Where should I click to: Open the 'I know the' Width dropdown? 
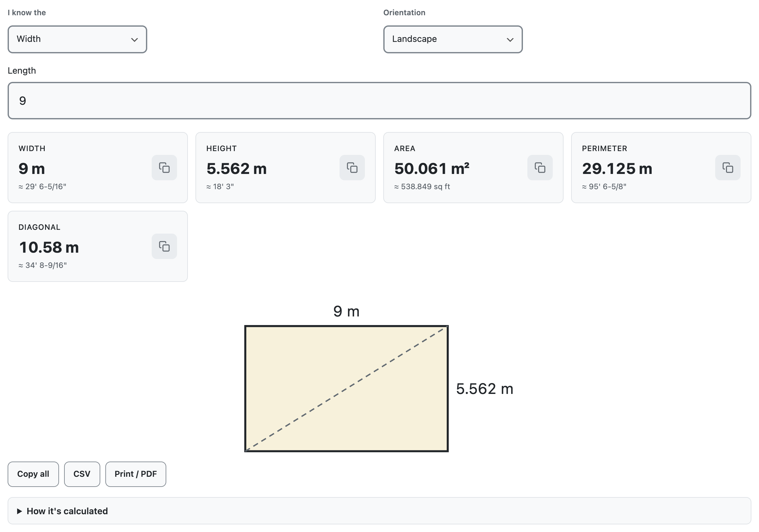pyautogui.click(x=77, y=39)
